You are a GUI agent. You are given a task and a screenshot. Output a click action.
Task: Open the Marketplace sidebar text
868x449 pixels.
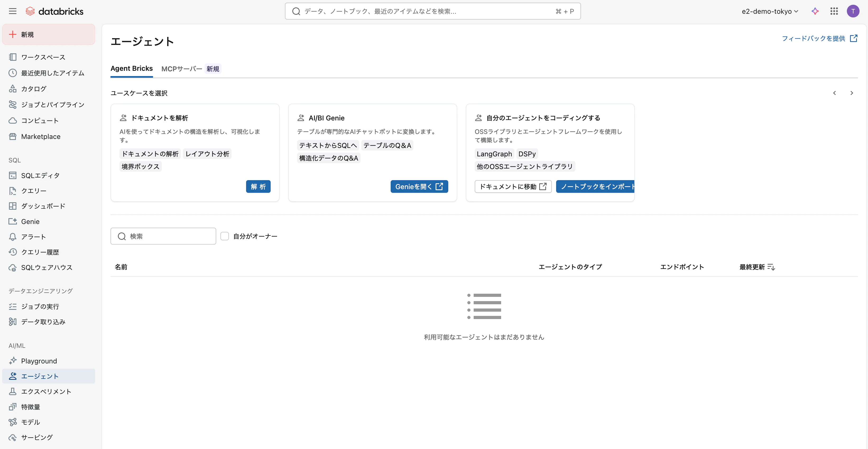(41, 137)
